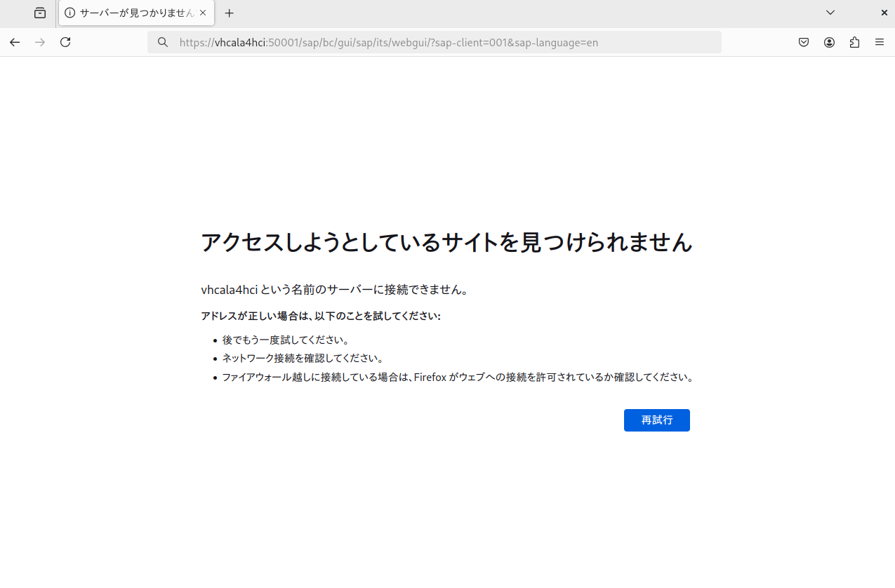The image size is (895, 588).
Task: Click the search icon in the address bar
Action: click(x=162, y=42)
